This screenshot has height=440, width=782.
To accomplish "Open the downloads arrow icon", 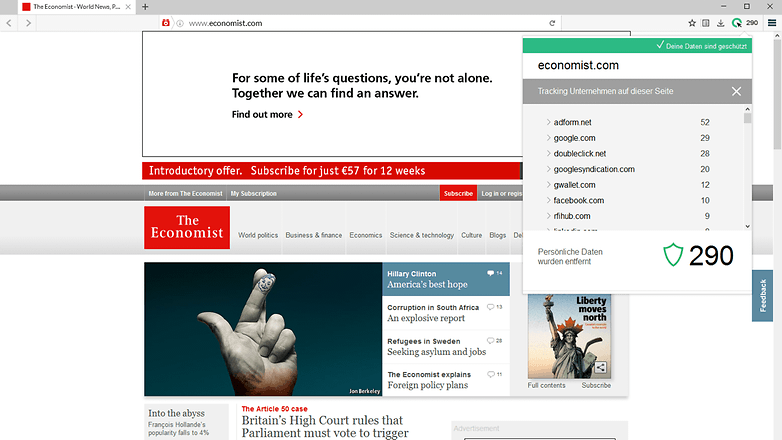I will 721,23.
